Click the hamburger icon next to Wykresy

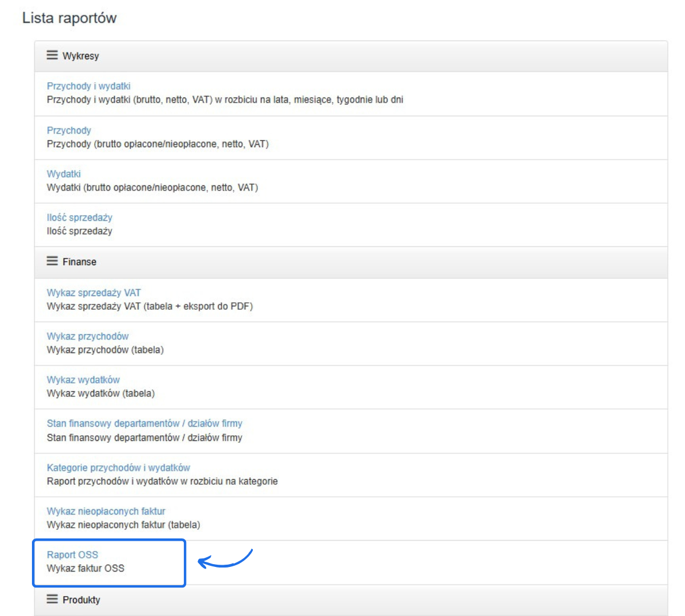[52, 55]
